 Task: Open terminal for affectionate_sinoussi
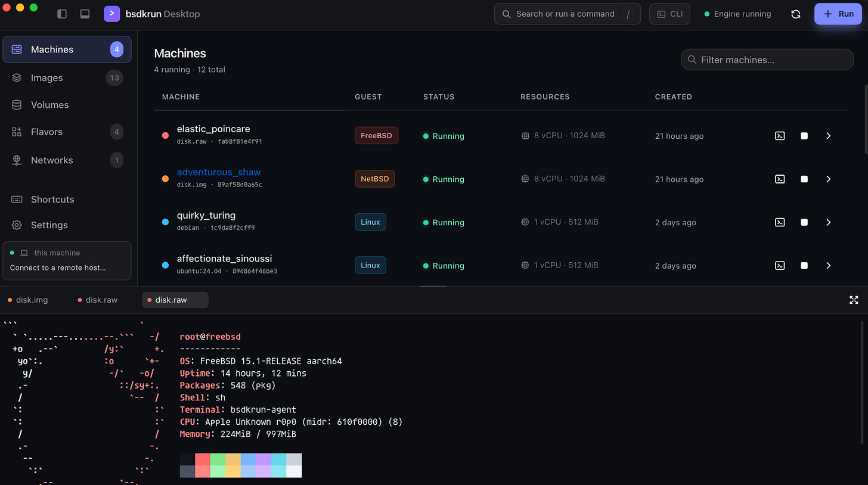(780, 265)
